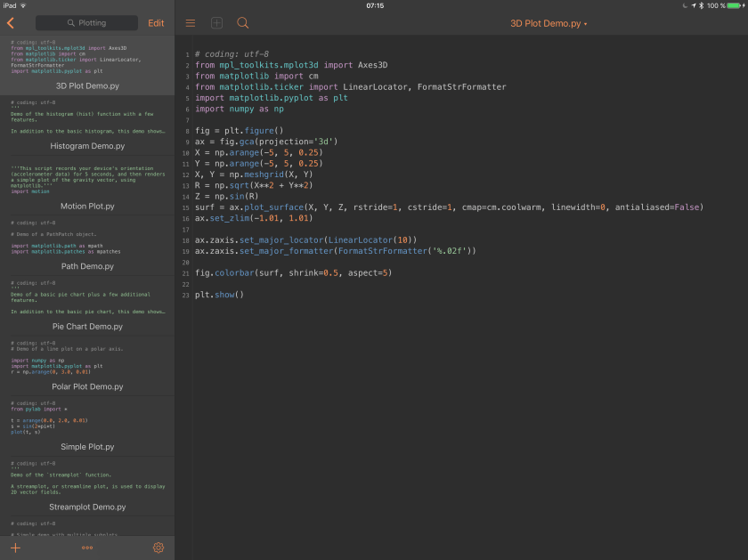Open Polar Plot Demo.py script
Viewport: 748px width, 560px height.
87,386
